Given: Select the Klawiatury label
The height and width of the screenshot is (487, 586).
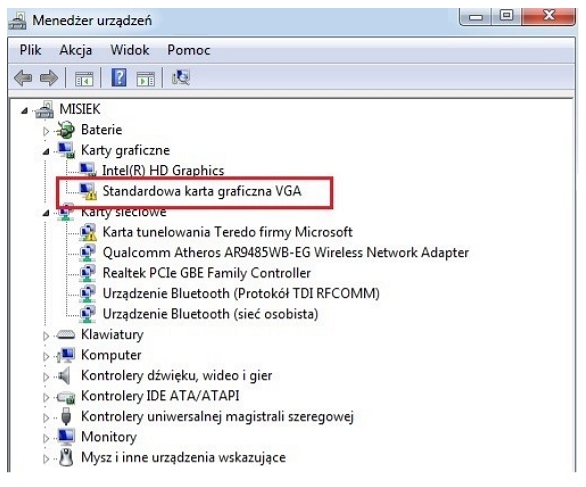Looking at the screenshot, I should click(x=112, y=335).
